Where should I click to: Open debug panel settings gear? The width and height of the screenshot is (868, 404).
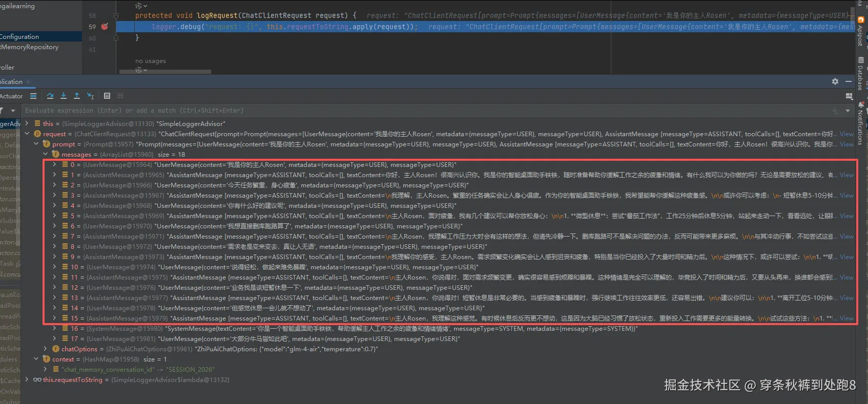coord(835,81)
